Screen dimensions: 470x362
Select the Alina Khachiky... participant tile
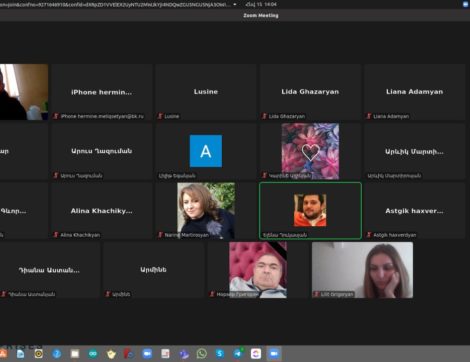point(101,211)
